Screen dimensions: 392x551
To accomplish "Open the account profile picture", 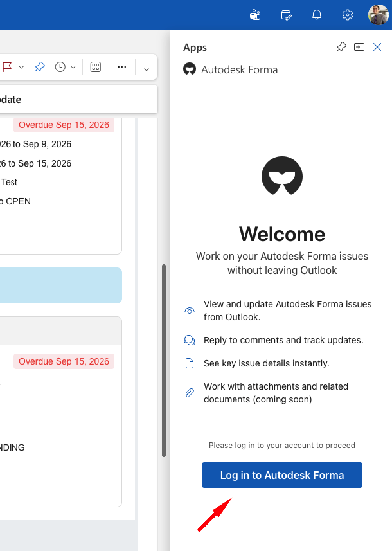I will (379, 15).
